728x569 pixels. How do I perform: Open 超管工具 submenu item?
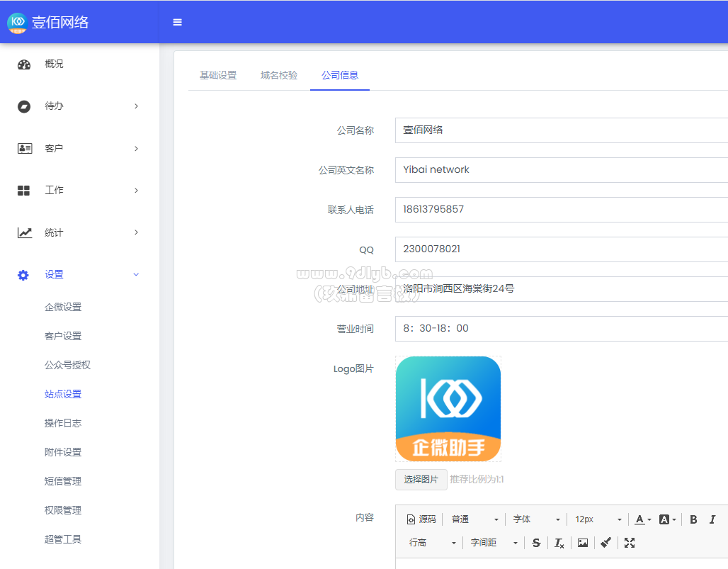63,539
